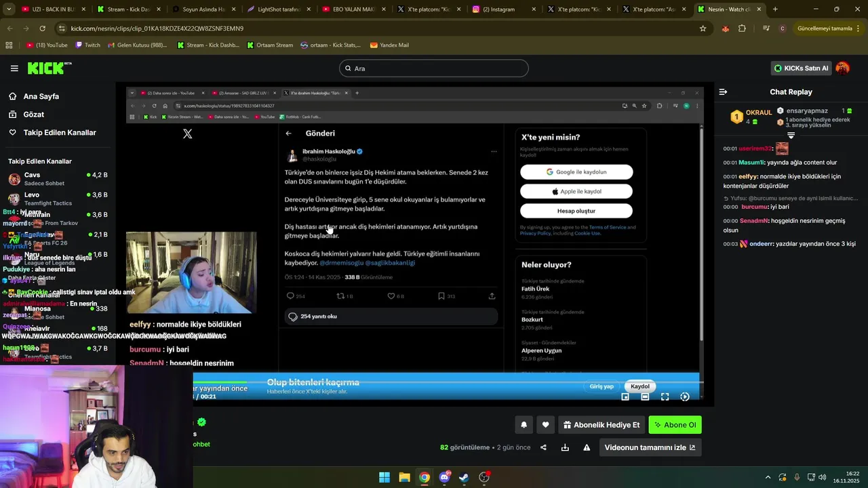
Task: Open the Twitch bookmark
Action: [x=87, y=45]
